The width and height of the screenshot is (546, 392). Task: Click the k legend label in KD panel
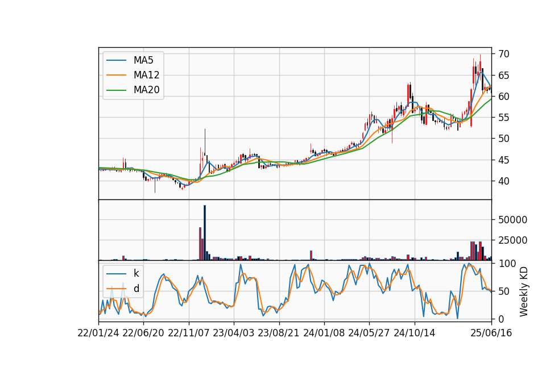point(136,273)
